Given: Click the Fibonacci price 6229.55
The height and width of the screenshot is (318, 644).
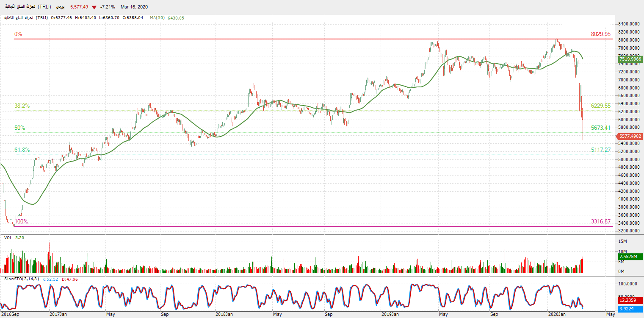Looking at the screenshot, I should tap(601, 106).
